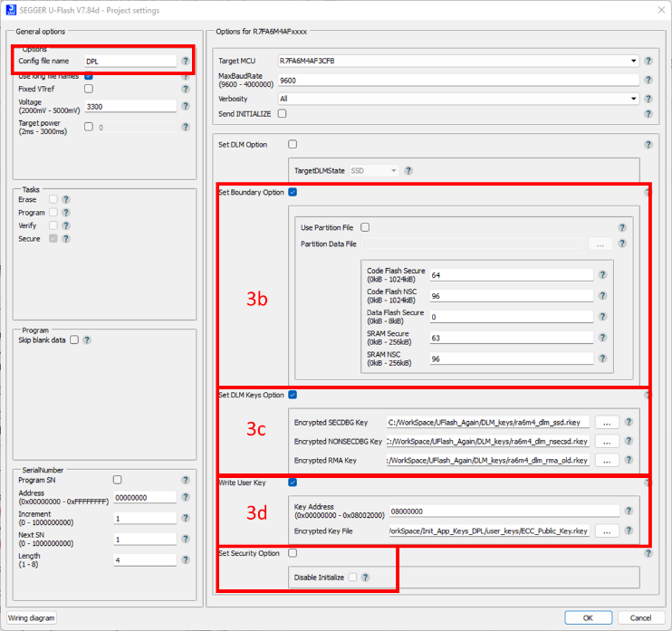Open help for Config file name

[x=185, y=61]
